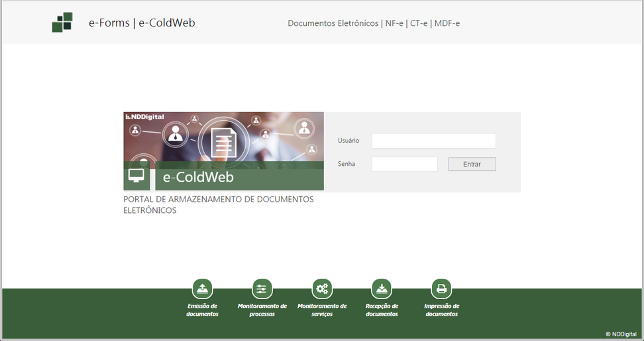Focus the Senha password field
Viewport: 644px width, 341px height.
click(x=405, y=164)
